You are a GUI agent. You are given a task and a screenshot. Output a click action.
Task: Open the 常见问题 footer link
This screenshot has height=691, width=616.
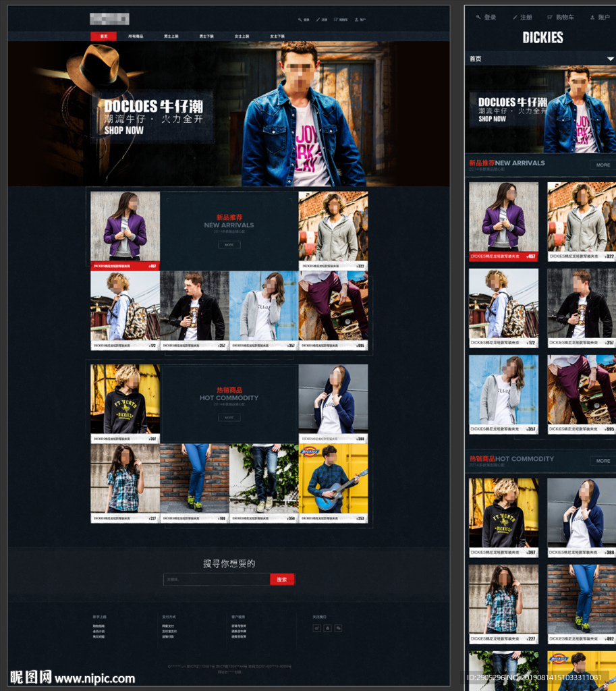(99, 636)
